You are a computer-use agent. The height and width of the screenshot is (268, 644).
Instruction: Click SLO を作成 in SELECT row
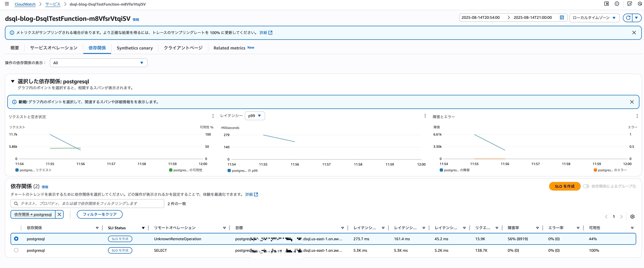[x=120, y=251]
